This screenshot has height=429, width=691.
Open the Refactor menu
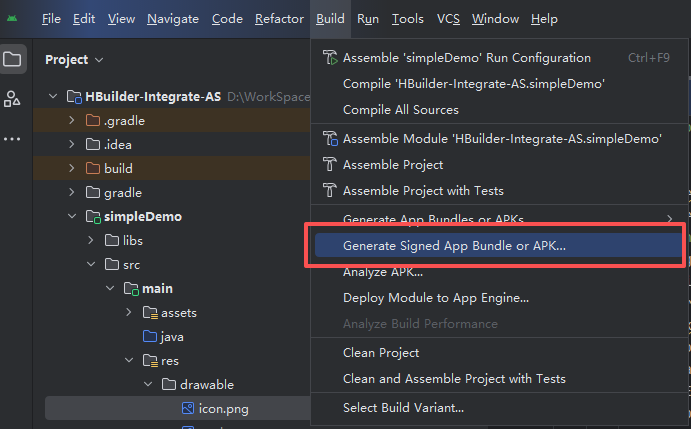[279, 19]
